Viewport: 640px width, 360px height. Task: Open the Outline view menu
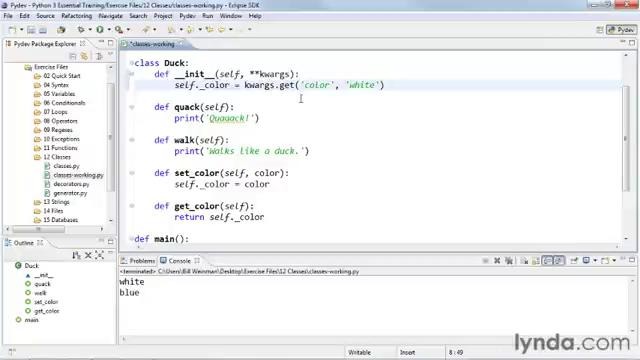pos(110,253)
